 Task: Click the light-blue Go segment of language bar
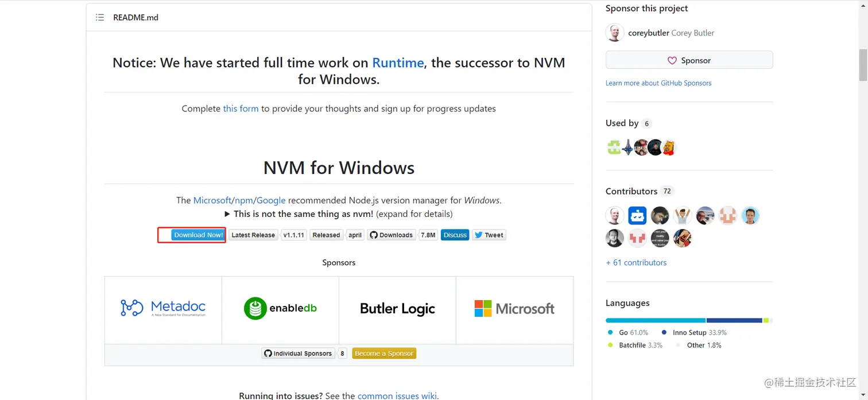(x=656, y=320)
